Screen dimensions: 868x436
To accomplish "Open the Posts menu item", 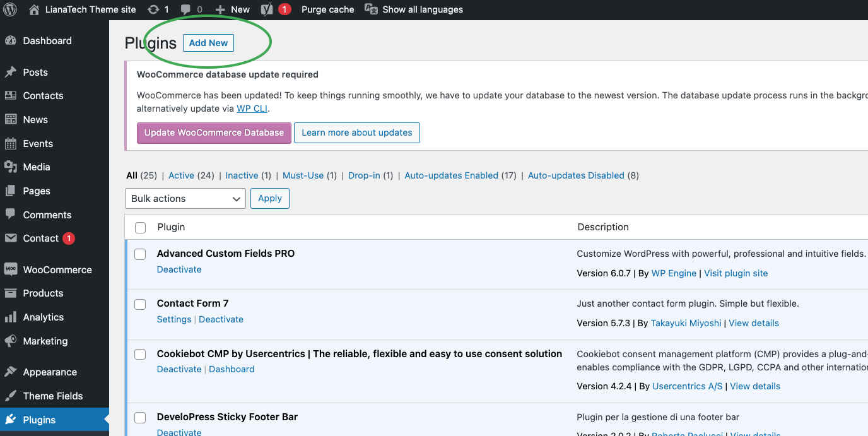I will [x=35, y=72].
